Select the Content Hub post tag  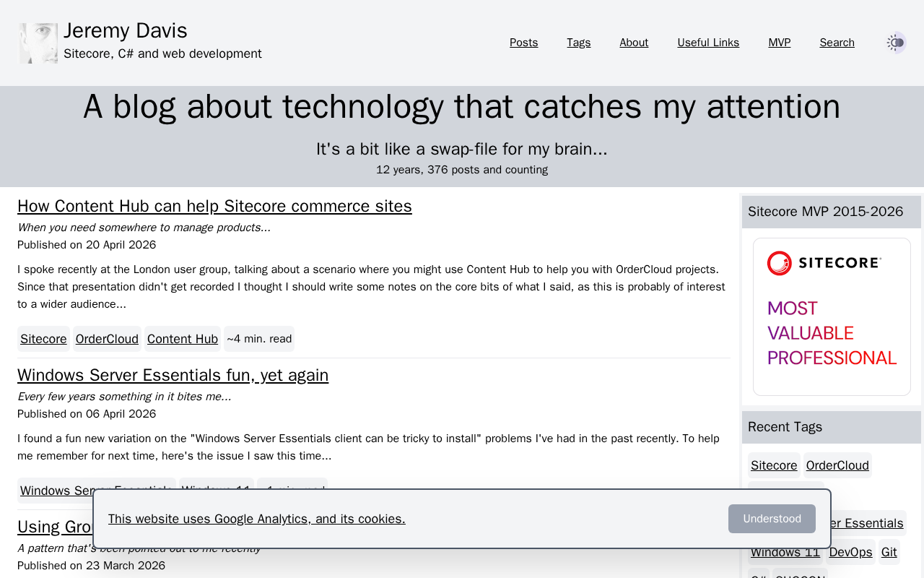(x=183, y=339)
